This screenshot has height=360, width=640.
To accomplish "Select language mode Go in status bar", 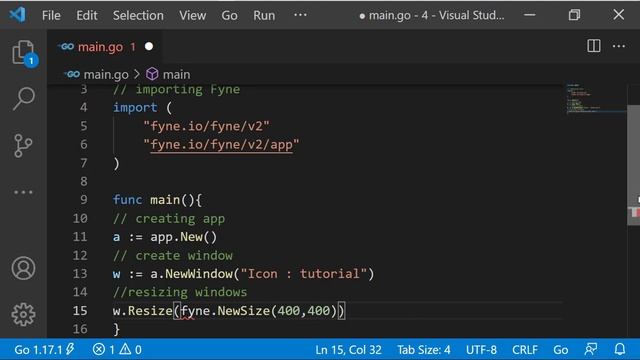I will [560, 349].
